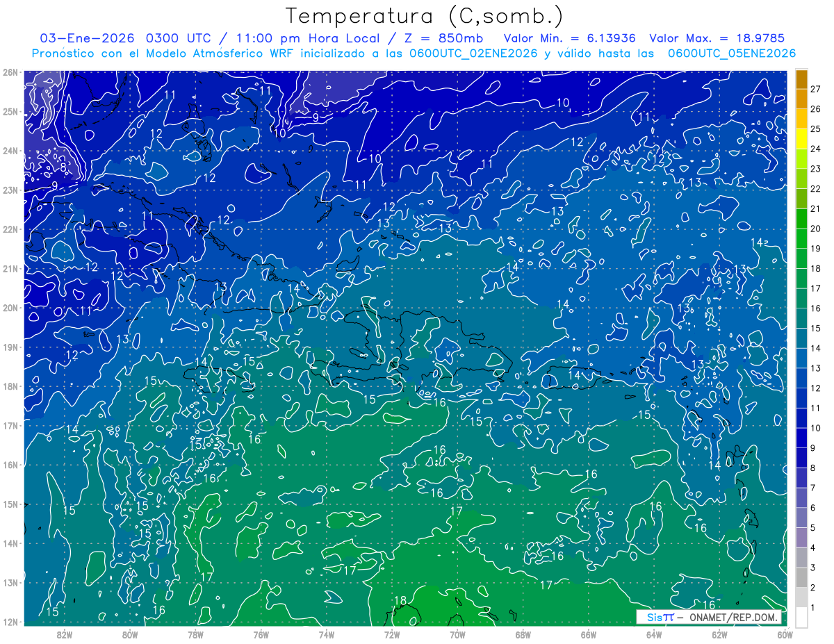Pick the teal colorbar segment labeled 16
This screenshot has height=644, width=834.
[801, 299]
